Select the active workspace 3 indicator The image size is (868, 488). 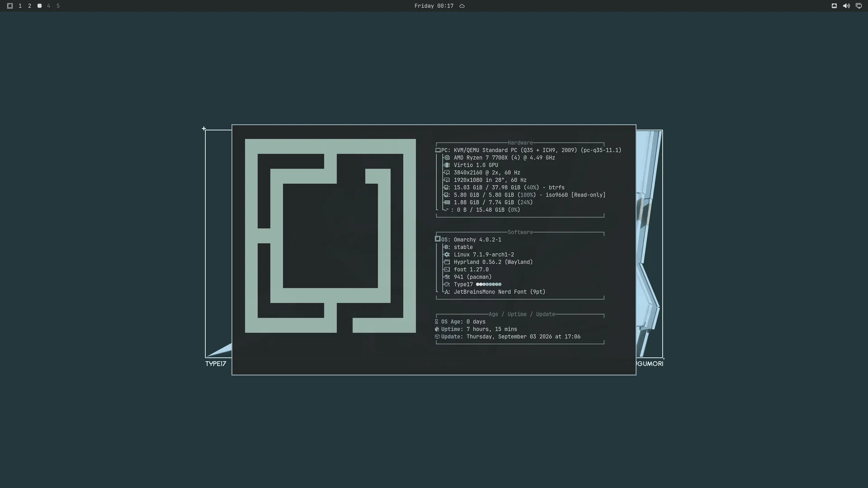pos(39,6)
